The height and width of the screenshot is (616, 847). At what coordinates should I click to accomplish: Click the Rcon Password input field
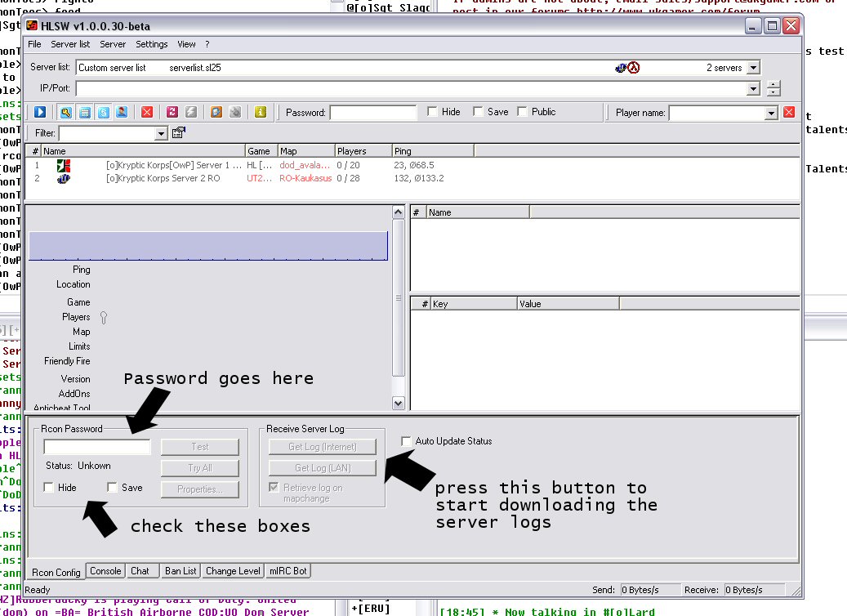pos(97,447)
